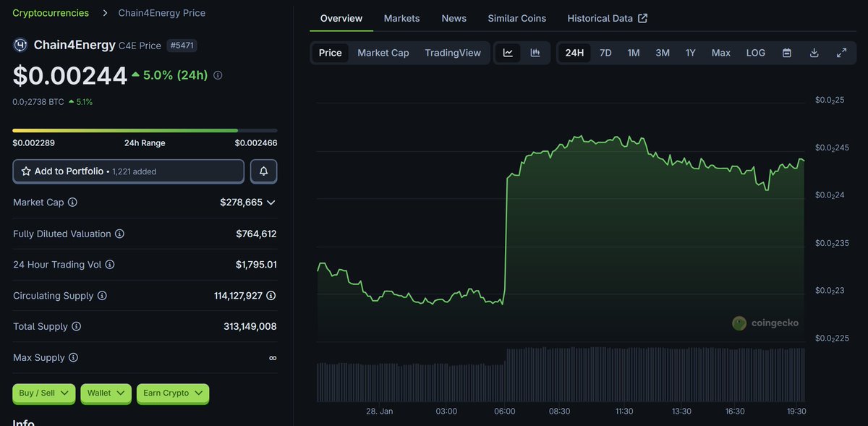The width and height of the screenshot is (868, 426).
Task: Click Chain4Energy Price breadcrumb text
Action: point(162,13)
